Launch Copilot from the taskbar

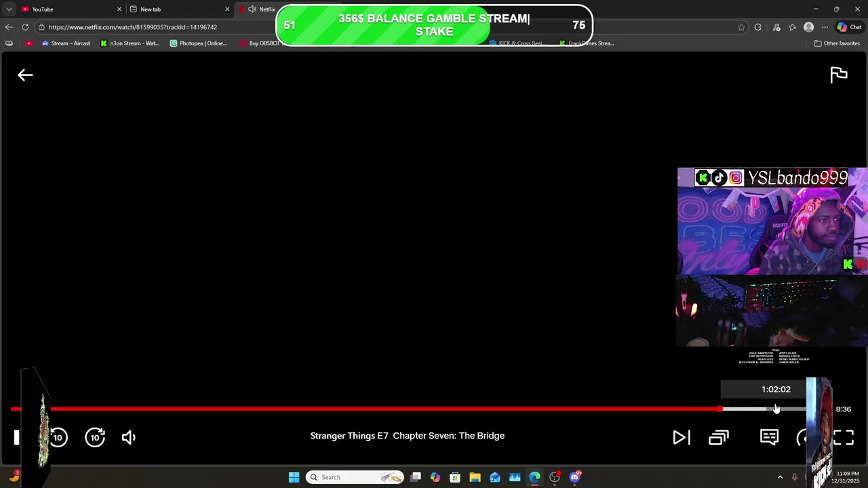click(435, 477)
